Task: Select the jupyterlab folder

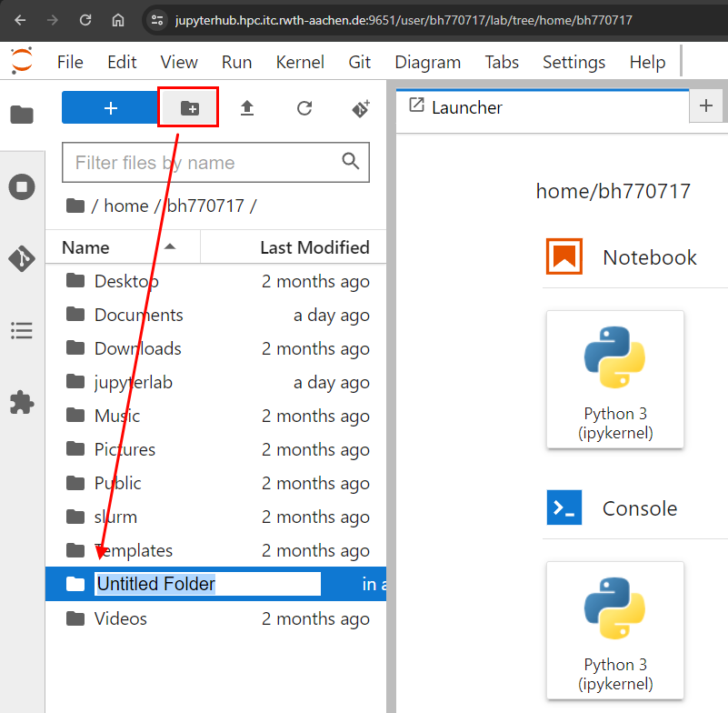Action: tap(133, 382)
